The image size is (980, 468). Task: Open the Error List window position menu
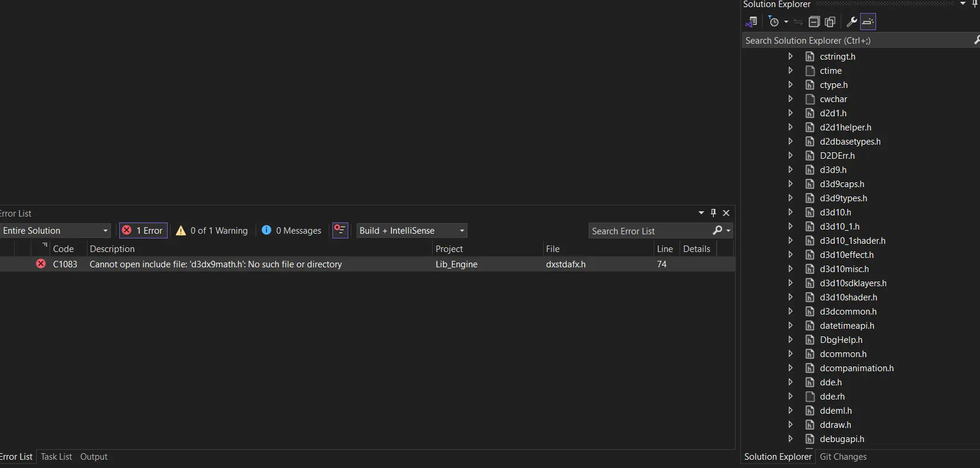(701, 213)
